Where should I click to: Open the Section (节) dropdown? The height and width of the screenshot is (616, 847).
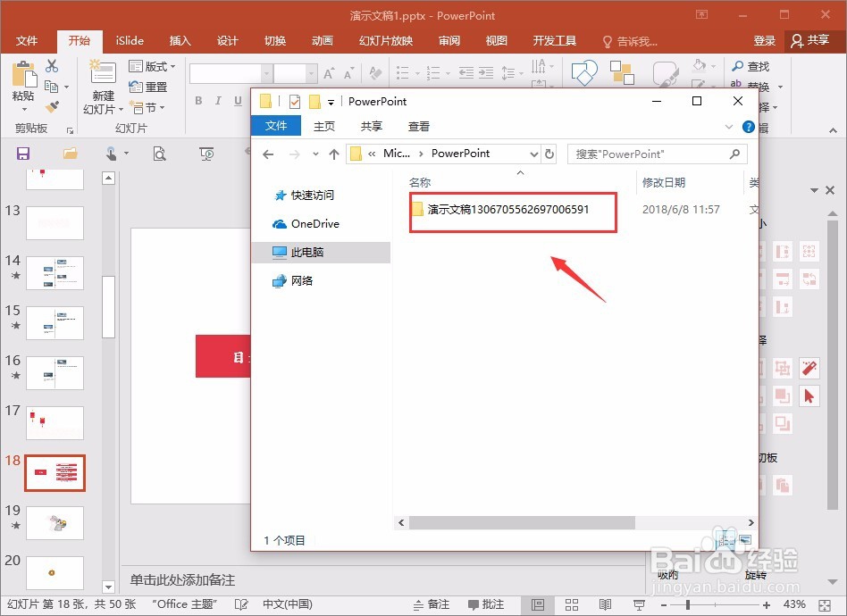(x=148, y=107)
